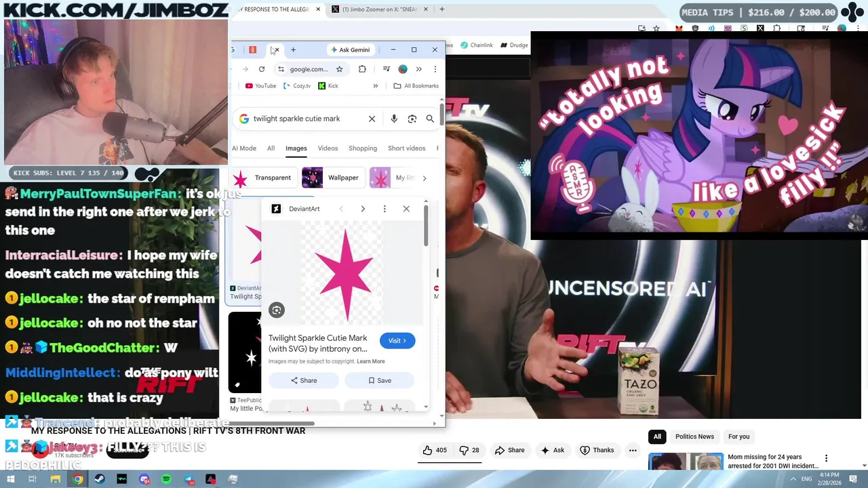Image resolution: width=868 pixels, height=488 pixels.
Task: Open more actions ellipsis under the video
Action: click(633, 450)
